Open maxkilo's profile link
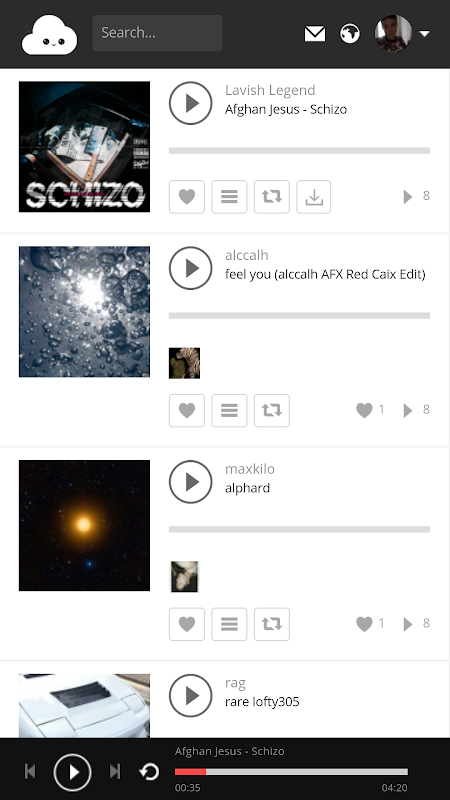 [249, 469]
